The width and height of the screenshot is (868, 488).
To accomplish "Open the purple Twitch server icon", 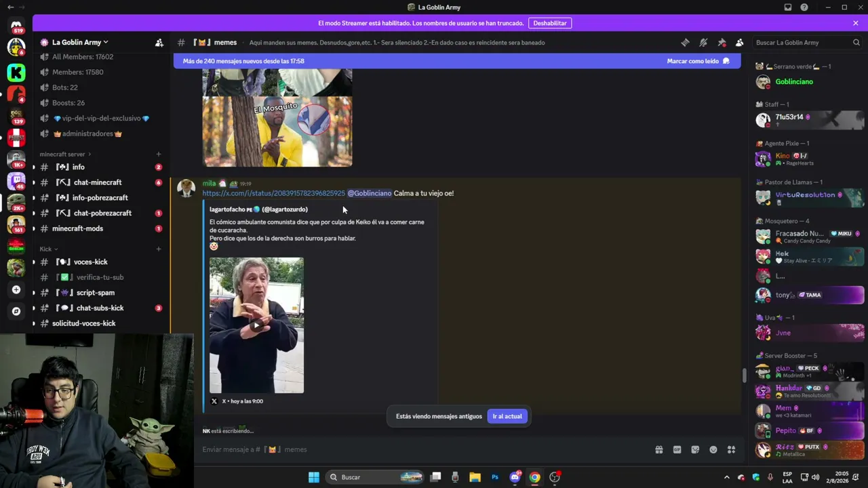I will click(16, 182).
